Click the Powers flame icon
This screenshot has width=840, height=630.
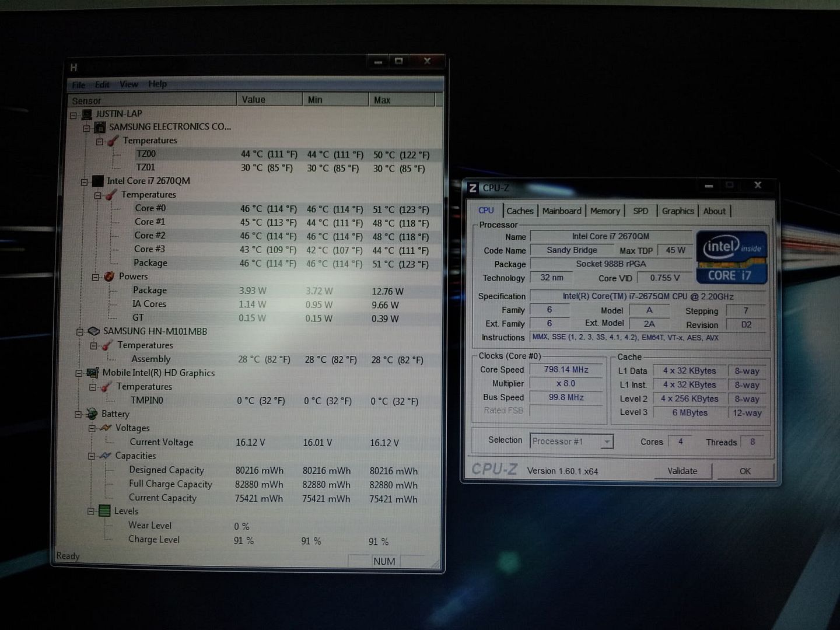click(108, 276)
